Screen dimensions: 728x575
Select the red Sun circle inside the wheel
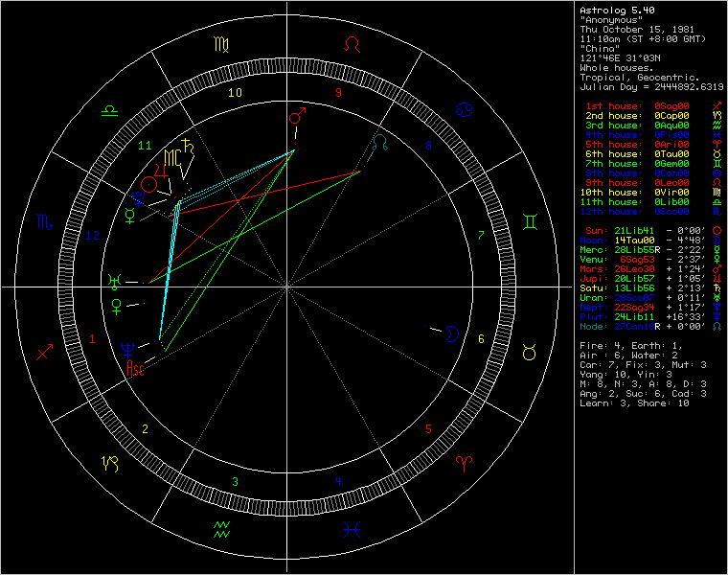[149, 184]
